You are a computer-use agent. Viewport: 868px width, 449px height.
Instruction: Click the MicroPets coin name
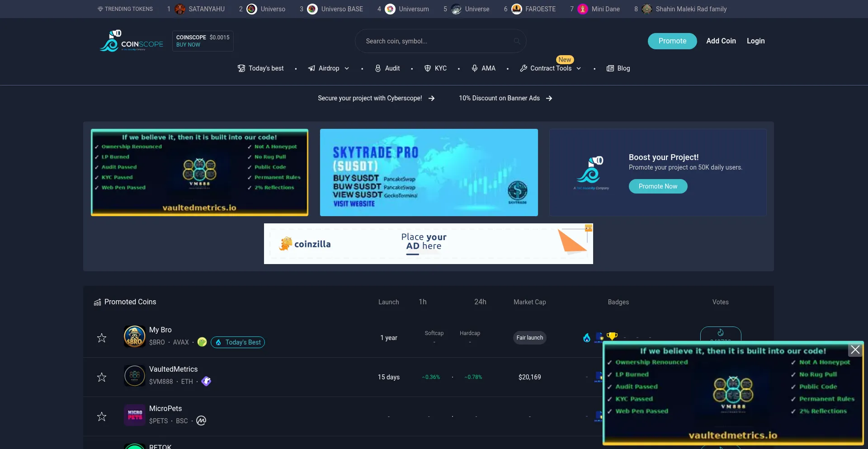165,409
